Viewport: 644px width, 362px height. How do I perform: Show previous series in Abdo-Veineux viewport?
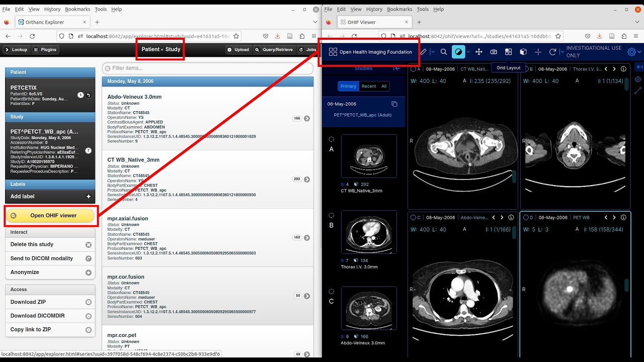click(x=494, y=218)
